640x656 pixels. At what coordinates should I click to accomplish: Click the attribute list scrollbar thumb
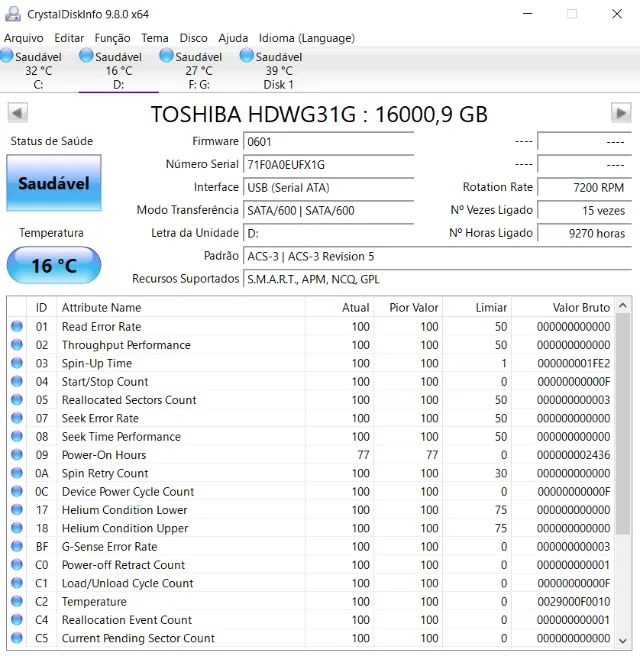pos(623,424)
